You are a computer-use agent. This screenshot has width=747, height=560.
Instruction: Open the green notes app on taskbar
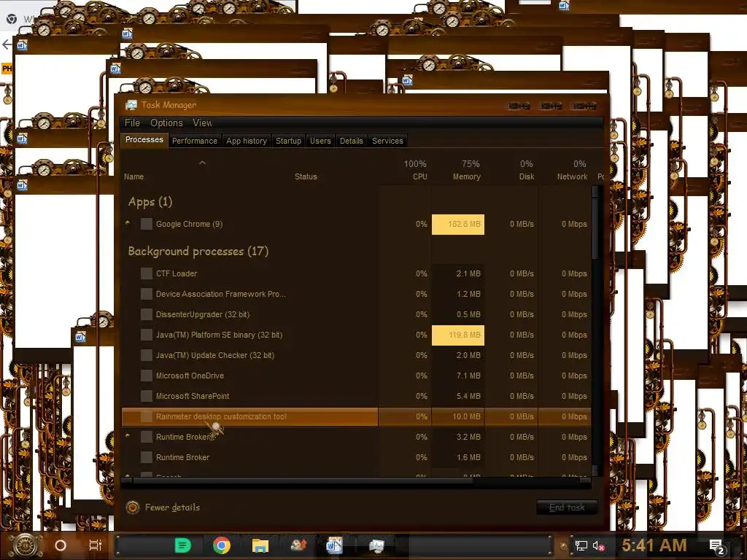(183, 545)
